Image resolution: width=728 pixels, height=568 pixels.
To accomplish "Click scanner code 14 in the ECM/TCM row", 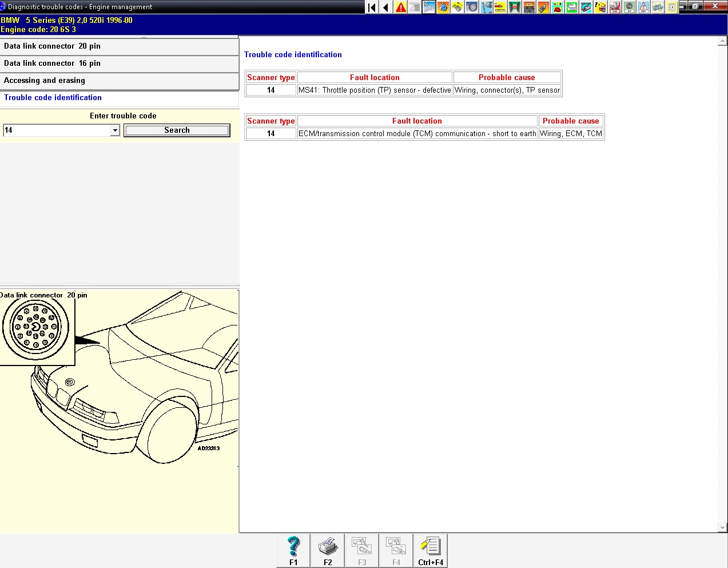I will 271,134.
